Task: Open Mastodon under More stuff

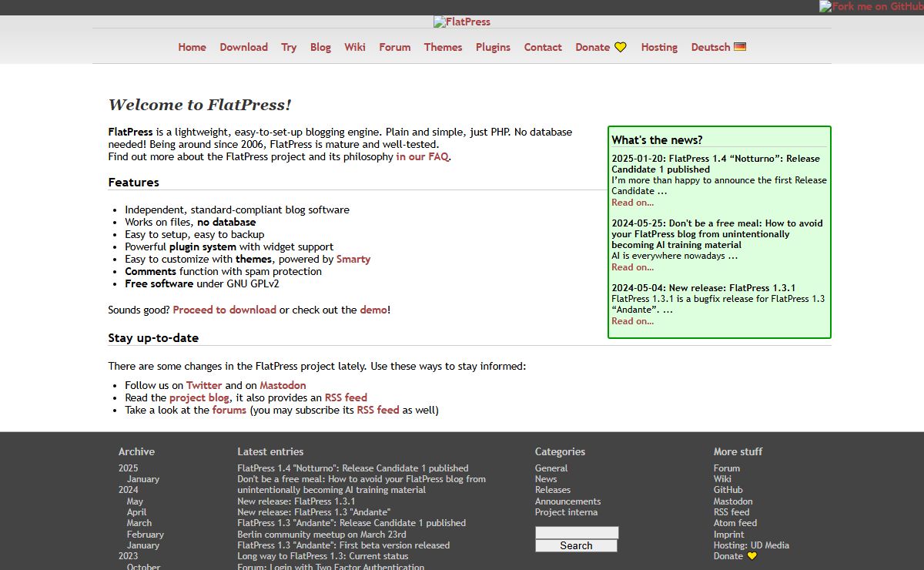Action: pos(733,501)
